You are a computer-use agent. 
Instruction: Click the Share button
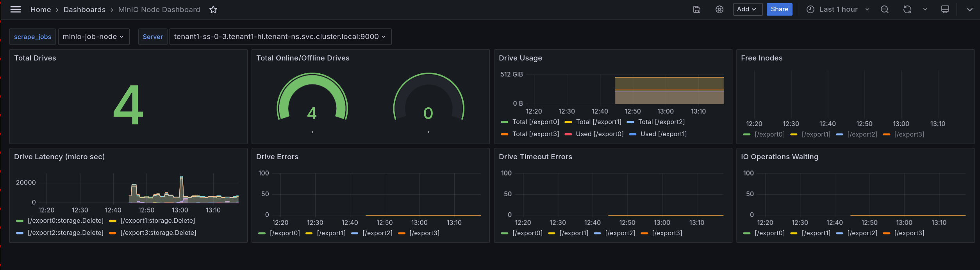click(779, 9)
